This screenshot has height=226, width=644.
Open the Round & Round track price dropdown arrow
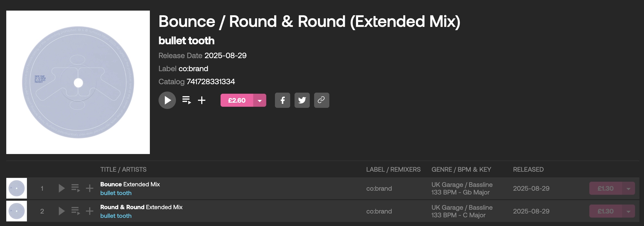[x=628, y=211]
